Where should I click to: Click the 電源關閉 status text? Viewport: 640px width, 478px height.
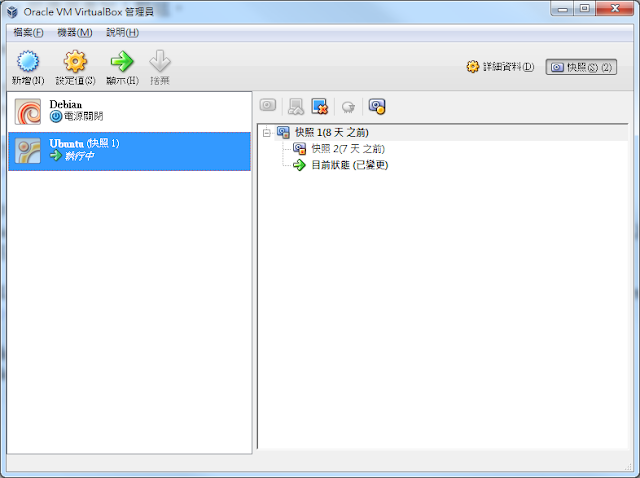(x=83, y=116)
